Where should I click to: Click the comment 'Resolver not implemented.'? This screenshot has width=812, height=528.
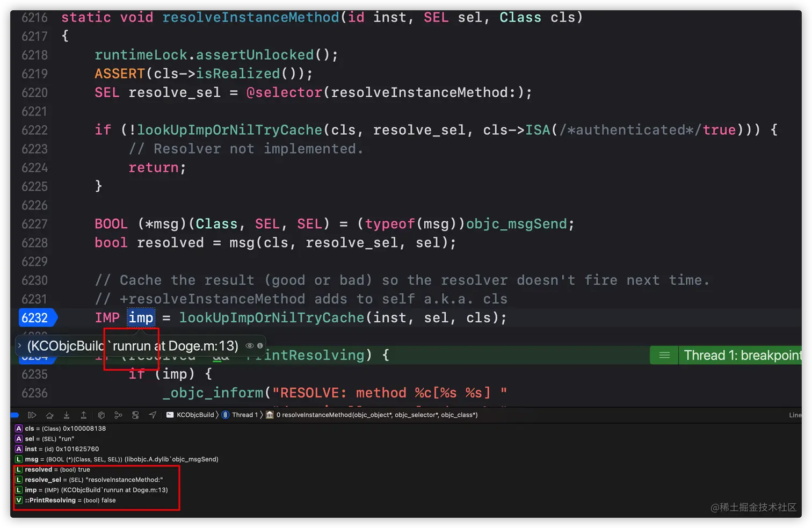246,149
